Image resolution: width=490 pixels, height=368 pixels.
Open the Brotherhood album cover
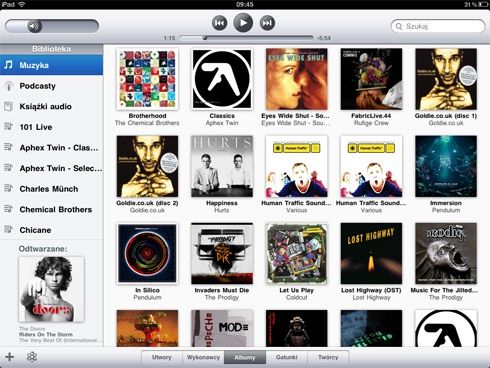[x=147, y=79]
